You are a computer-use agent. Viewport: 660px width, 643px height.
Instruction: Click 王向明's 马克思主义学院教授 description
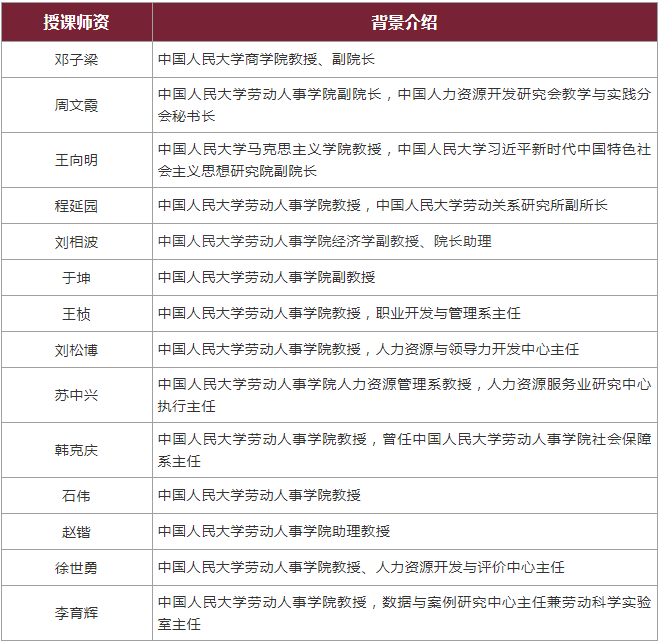(x=405, y=160)
